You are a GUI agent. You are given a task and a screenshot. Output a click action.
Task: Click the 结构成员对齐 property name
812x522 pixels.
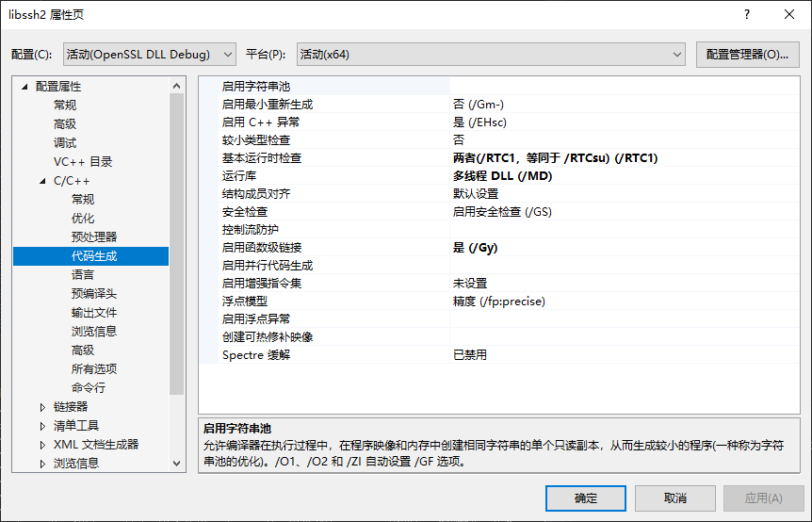pos(256,194)
